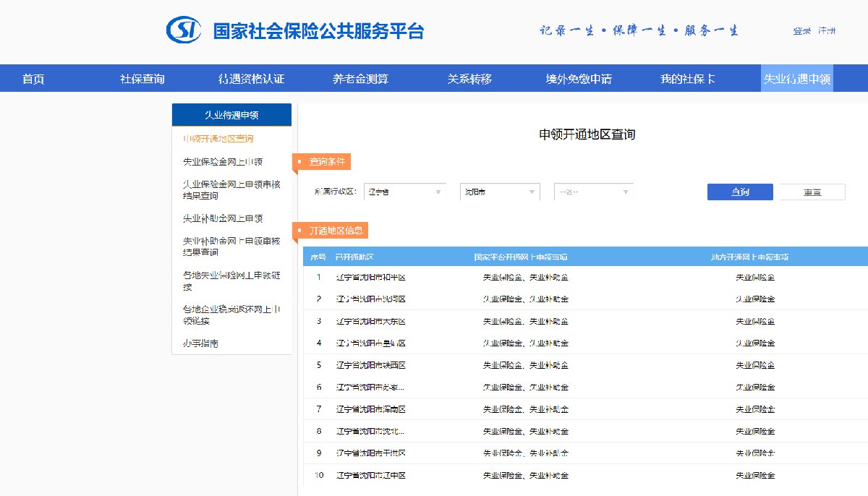Open the district dropdown labeled --区--
Image resolution: width=868 pixels, height=496 pixels.
[x=593, y=192]
